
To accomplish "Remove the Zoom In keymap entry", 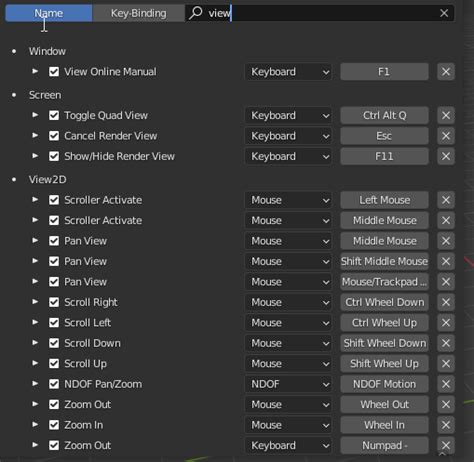I will [x=446, y=425].
